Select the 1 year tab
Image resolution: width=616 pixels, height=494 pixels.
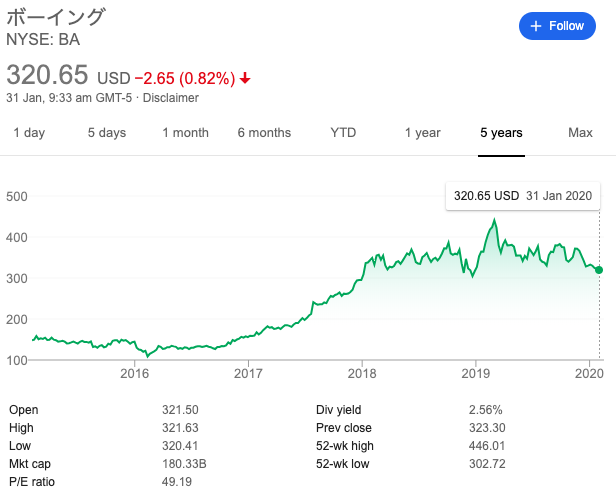[x=423, y=133]
